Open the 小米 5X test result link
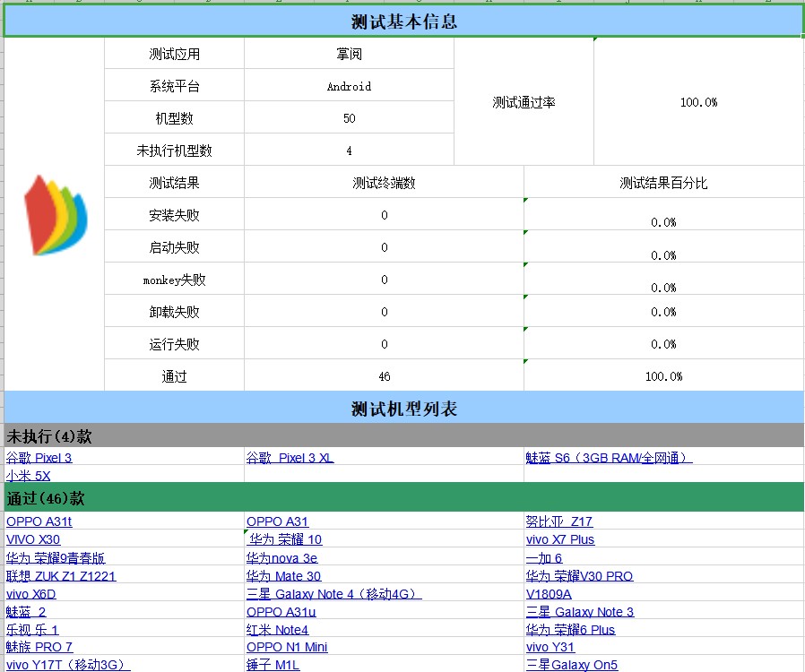The image size is (805, 672). tap(28, 476)
